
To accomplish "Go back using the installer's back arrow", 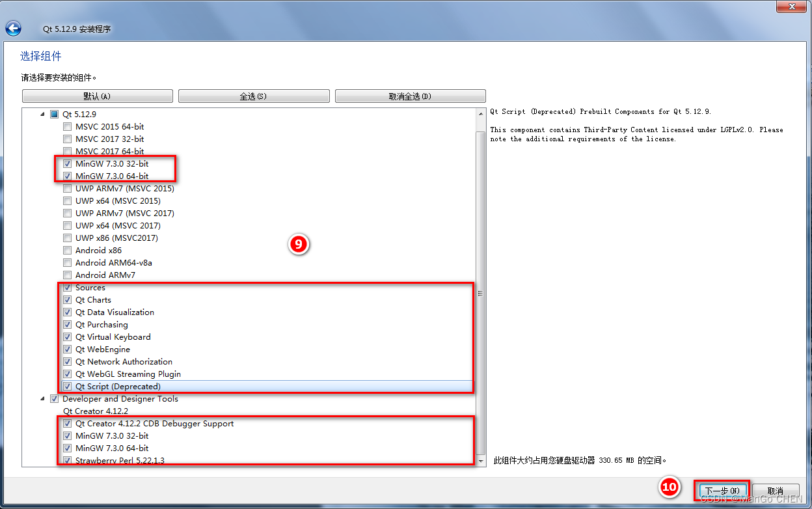I will click(x=13, y=28).
